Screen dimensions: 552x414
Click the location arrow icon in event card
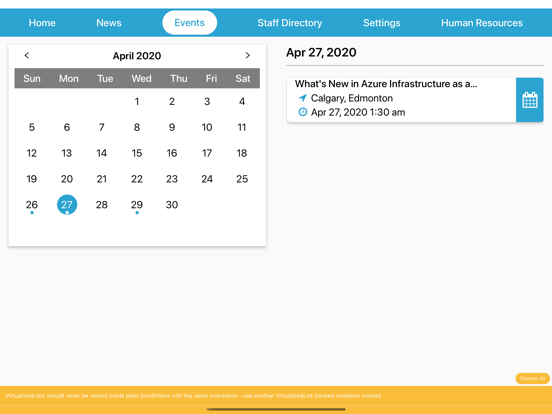click(x=303, y=98)
